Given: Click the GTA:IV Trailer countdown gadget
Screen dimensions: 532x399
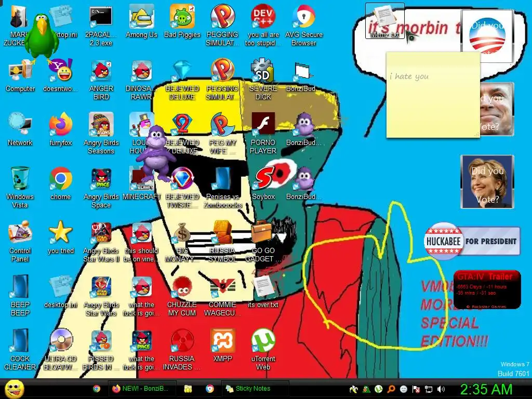Looking at the screenshot, I should coord(487,289).
